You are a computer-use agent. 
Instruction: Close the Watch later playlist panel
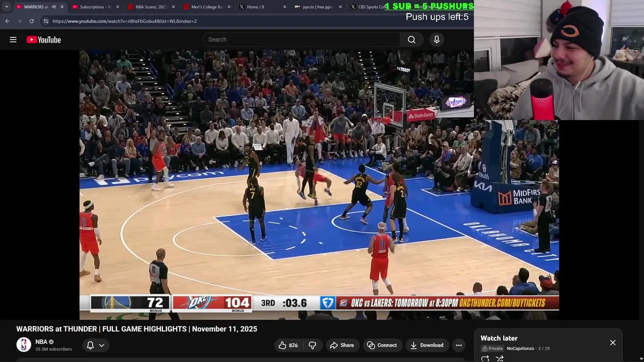point(613,343)
